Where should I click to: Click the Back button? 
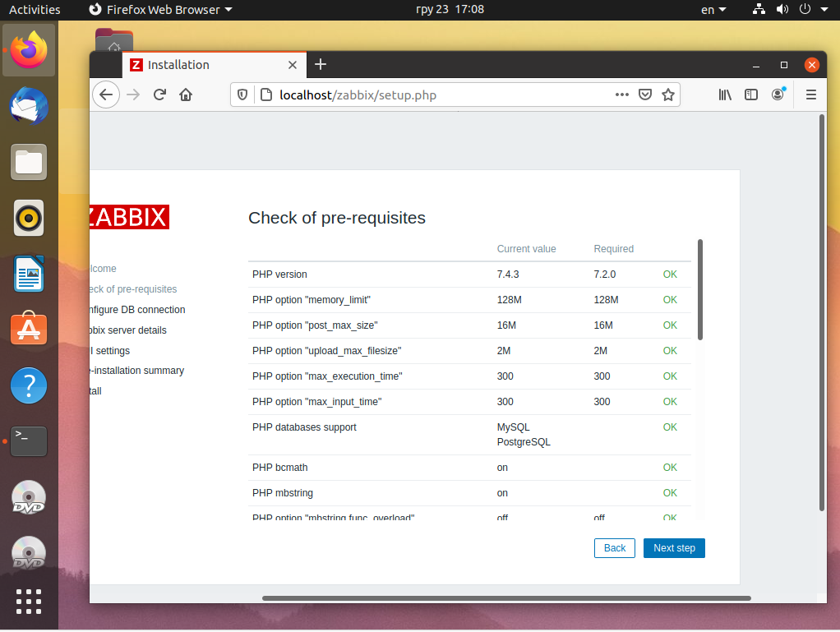[615, 548]
